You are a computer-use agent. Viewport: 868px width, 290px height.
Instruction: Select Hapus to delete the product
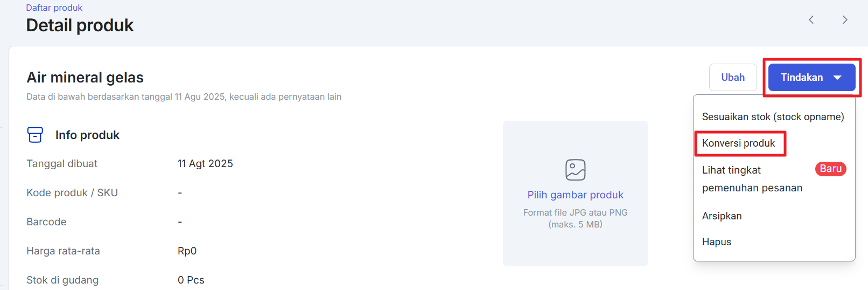click(716, 242)
